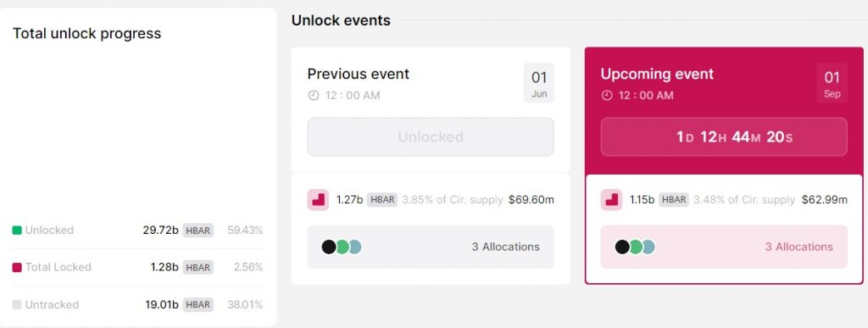Click the clock icon under Previous event

tap(314, 95)
